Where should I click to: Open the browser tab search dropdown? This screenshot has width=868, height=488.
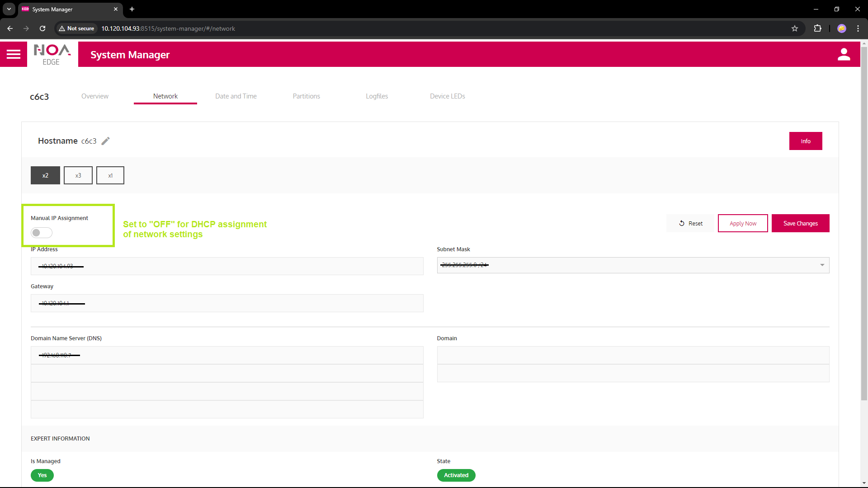point(9,9)
